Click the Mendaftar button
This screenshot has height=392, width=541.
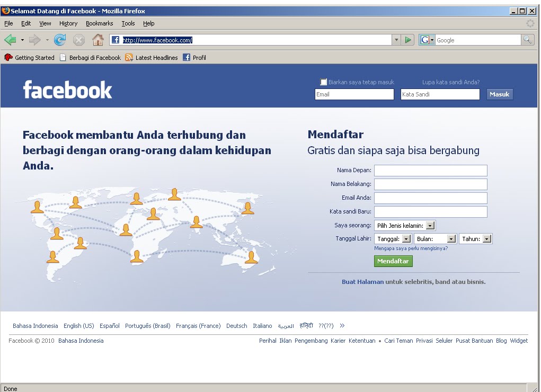click(x=393, y=261)
